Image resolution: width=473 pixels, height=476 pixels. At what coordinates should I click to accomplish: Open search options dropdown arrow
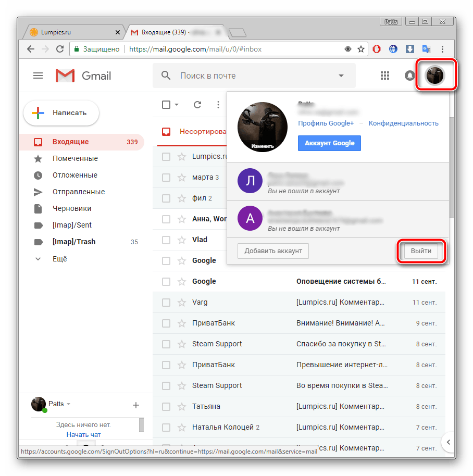tap(341, 76)
